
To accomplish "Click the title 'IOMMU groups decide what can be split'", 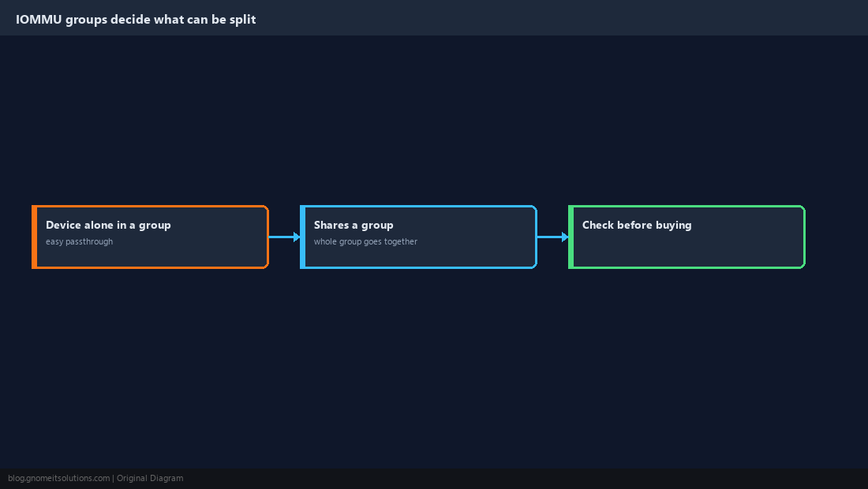I will [x=136, y=20].
